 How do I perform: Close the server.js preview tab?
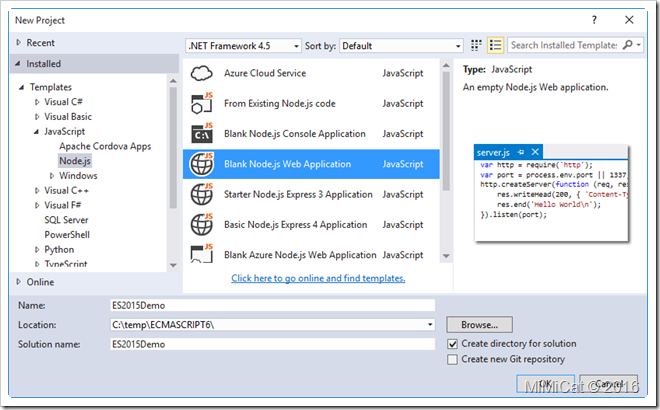pyautogui.click(x=535, y=152)
